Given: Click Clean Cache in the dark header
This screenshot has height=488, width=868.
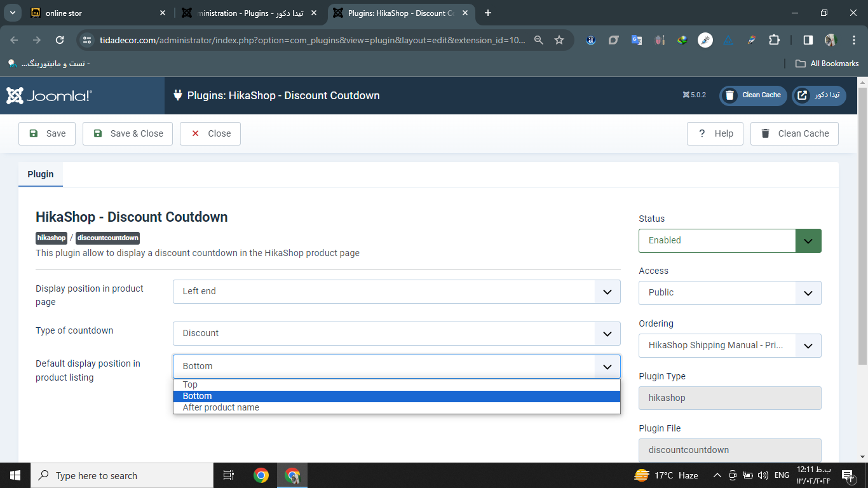Looking at the screenshot, I should (753, 95).
